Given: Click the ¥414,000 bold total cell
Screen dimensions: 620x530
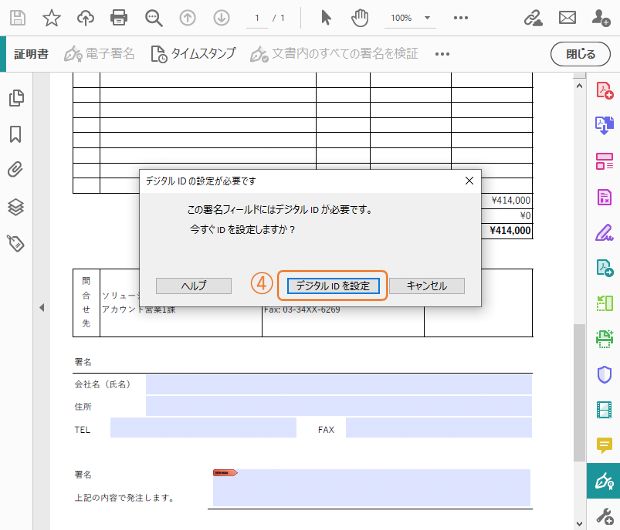Looking at the screenshot, I should 510,231.
